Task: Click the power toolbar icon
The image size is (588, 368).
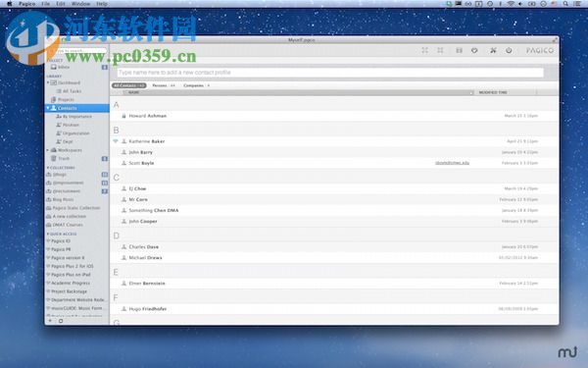Action: [509, 50]
